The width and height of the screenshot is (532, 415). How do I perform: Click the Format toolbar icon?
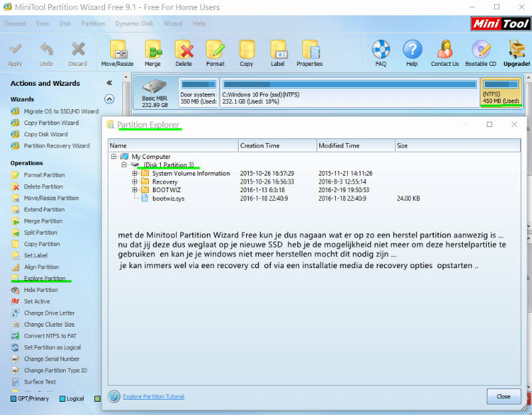[215, 49]
